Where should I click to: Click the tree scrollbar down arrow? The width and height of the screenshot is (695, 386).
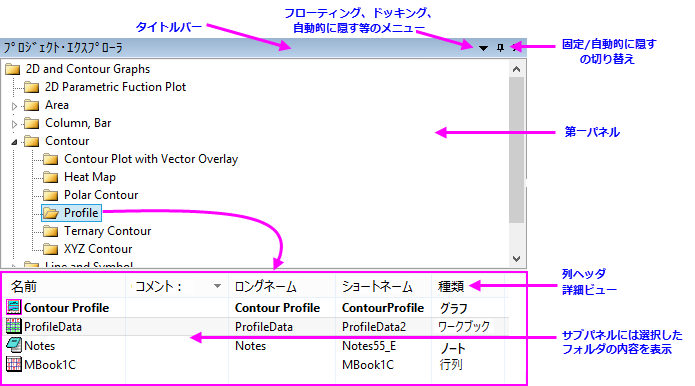tap(516, 259)
